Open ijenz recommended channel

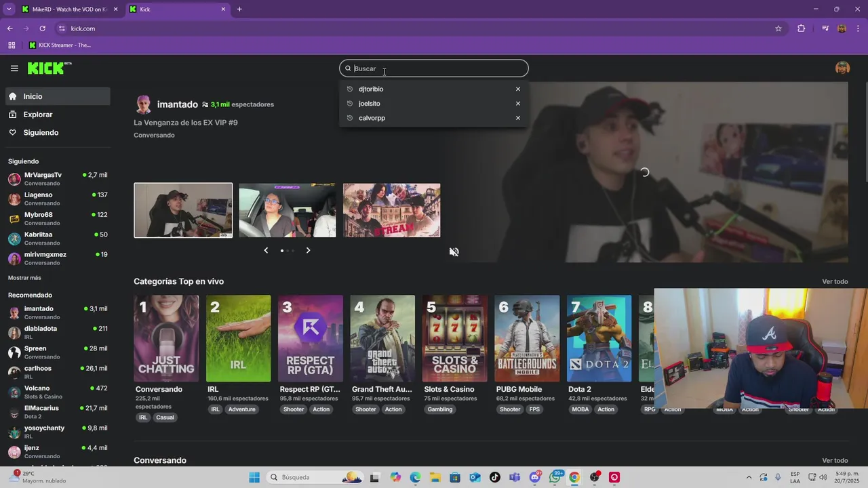tap(58, 451)
